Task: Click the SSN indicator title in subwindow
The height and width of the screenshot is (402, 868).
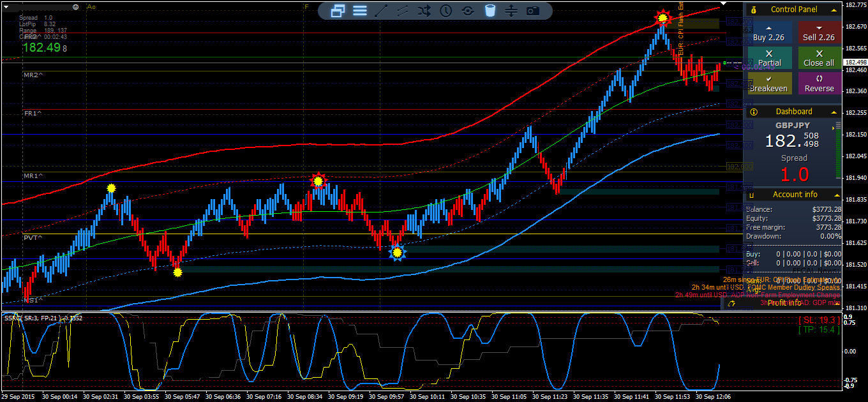Action: [x=43, y=318]
